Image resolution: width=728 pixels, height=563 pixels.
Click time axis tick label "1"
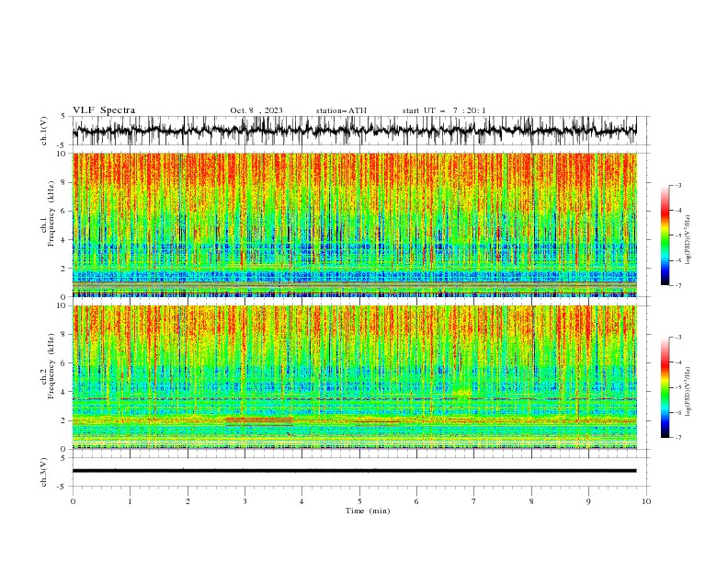130,501
